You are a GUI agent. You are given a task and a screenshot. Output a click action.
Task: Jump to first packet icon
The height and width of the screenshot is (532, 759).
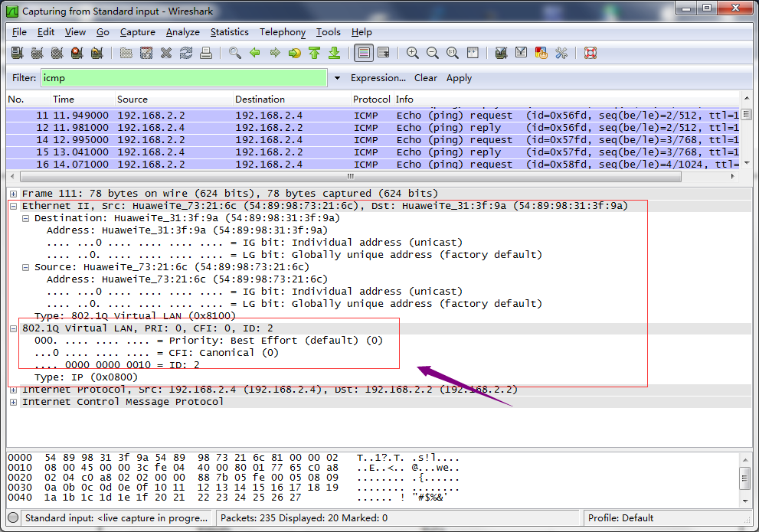coord(315,53)
